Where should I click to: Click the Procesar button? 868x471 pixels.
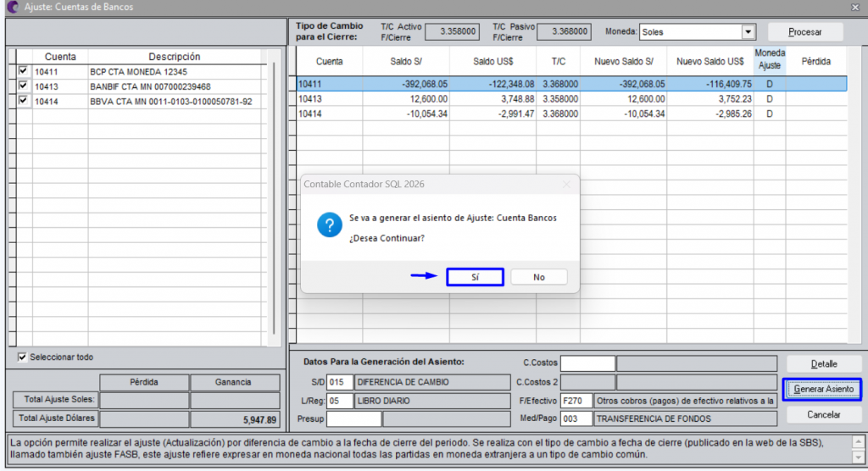pos(805,32)
